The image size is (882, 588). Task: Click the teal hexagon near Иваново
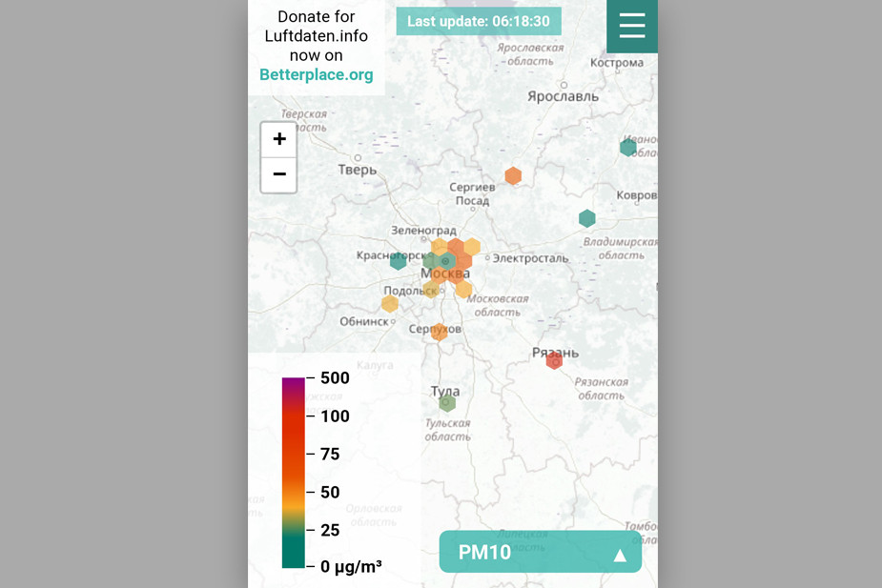click(628, 147)
